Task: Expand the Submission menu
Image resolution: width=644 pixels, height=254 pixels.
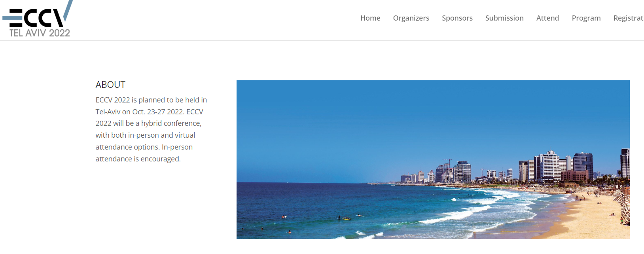Action: (x=504, y=18)
